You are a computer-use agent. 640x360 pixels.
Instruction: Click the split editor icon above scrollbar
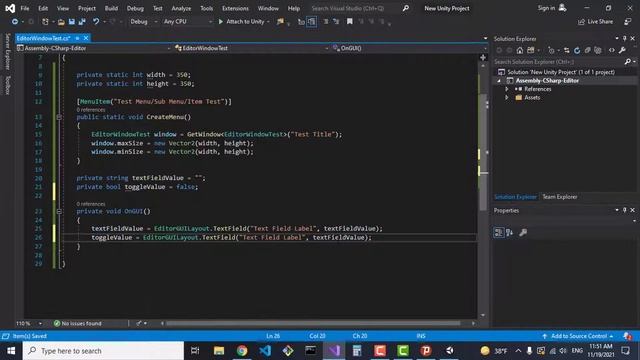pyautogui.click(x=483, y=58)
